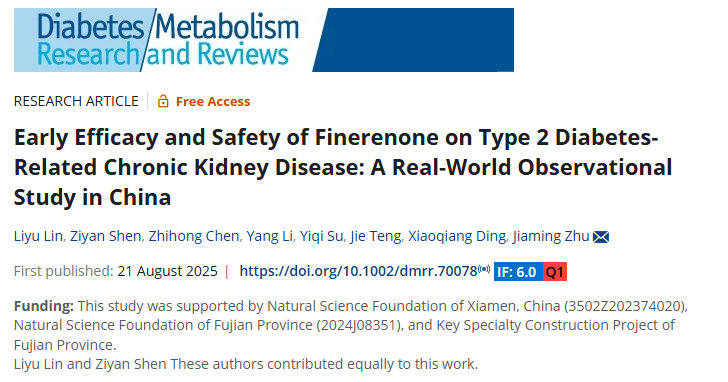Select author Yang Li
Viewport: 728px width, 382px height.
pos(269,236)
